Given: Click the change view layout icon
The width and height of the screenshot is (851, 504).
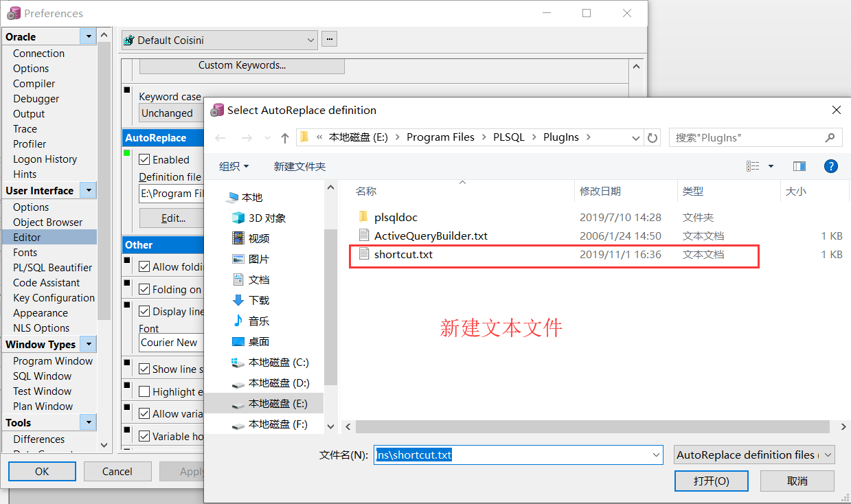Looking at the screenshot, I should tap(753, 166).
